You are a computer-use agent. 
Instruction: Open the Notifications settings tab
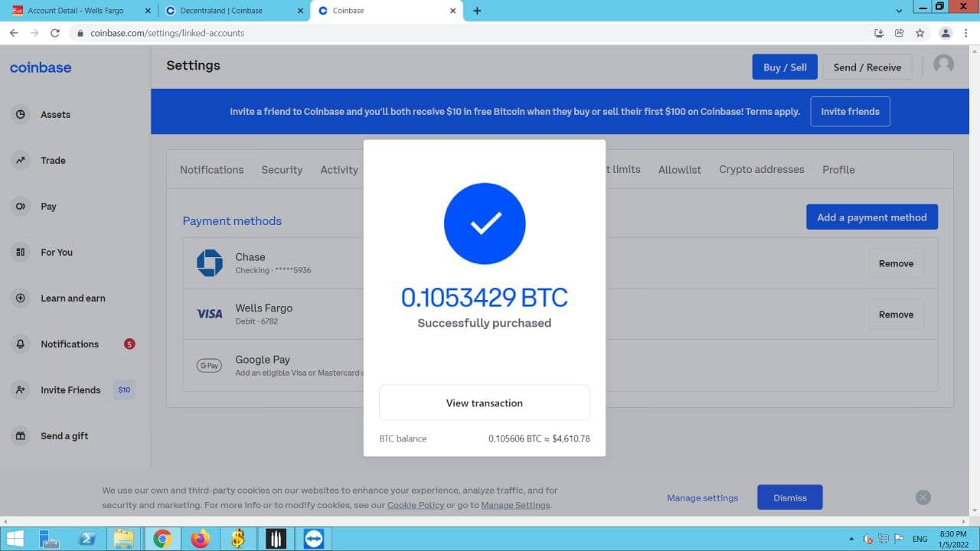coord(211,170)
